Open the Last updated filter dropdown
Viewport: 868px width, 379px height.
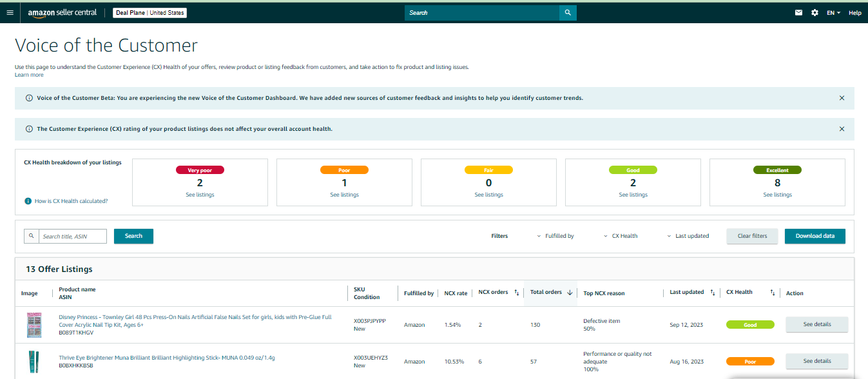point(688,236)
